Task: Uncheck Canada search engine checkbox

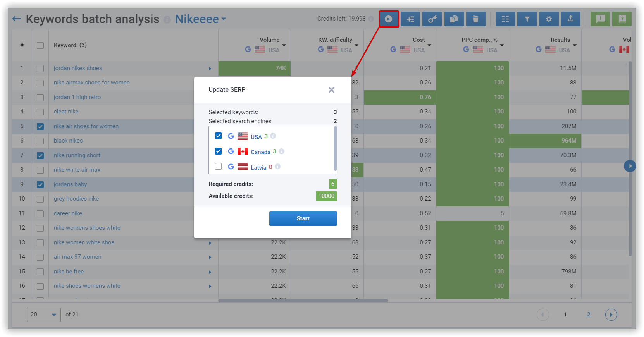Action: (219, 151)
